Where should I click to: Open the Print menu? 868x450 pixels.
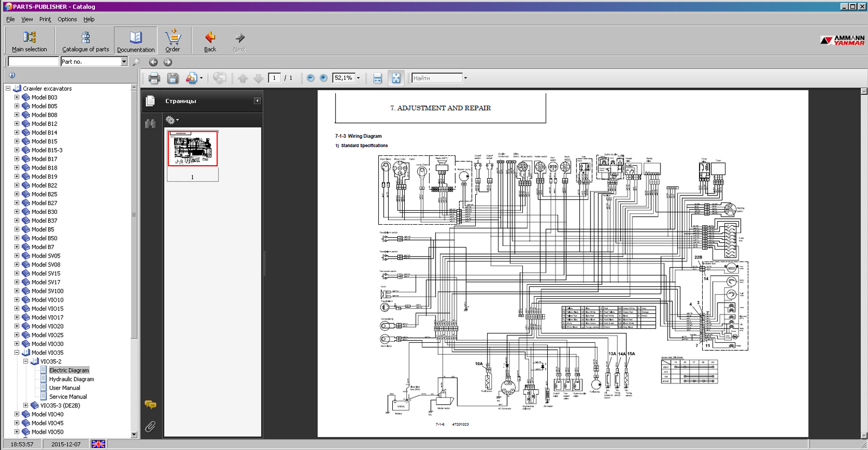pyautogui.click(x=45, y=19)
